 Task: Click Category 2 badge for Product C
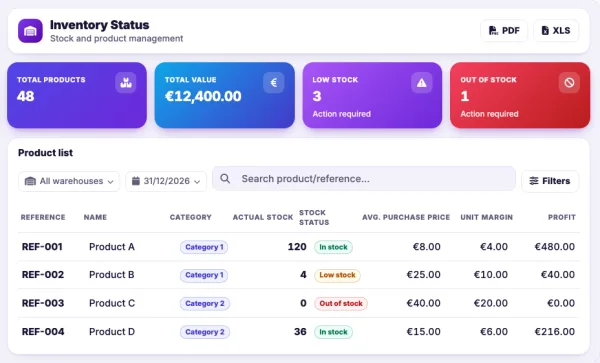click(x=205, y=304)
